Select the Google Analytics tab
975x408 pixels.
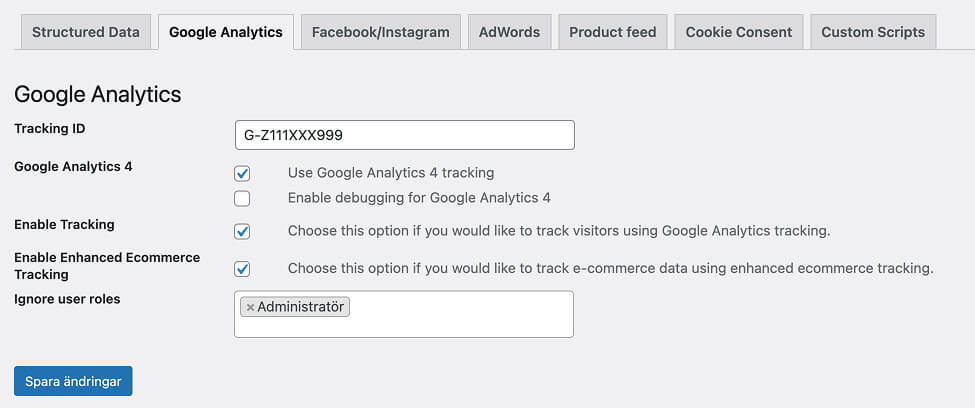click(x=226, y=32)
